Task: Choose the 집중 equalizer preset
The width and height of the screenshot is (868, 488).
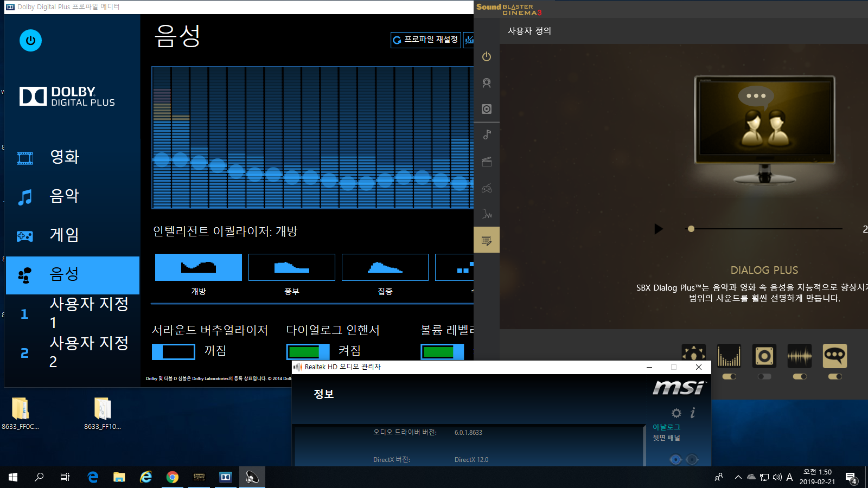Action: click(385, 267)
